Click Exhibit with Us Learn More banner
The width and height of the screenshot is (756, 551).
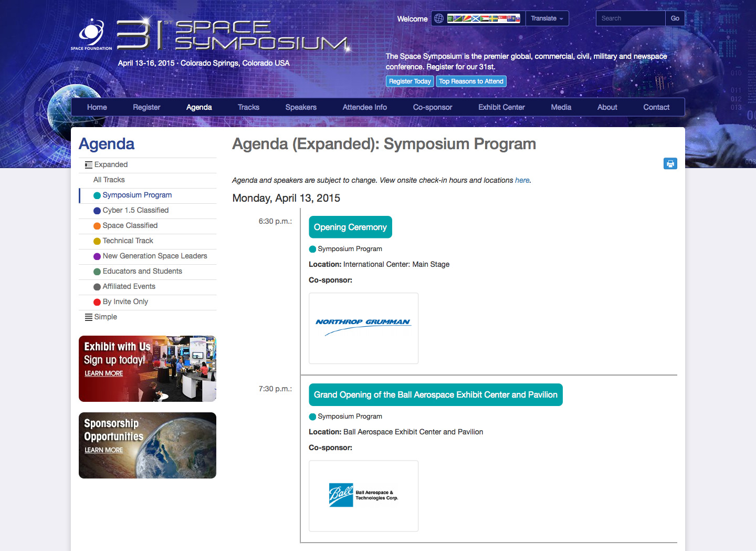[x=148, y=369]
